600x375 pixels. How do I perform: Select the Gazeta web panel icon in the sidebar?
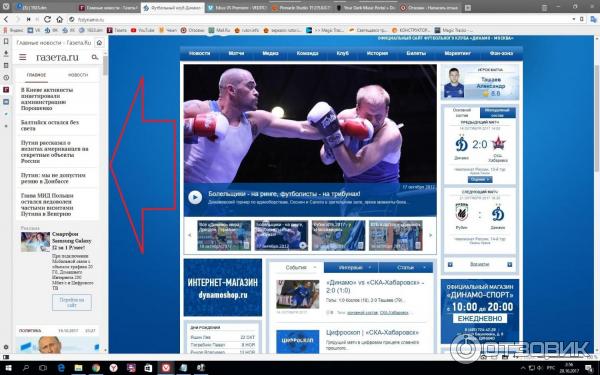[x=6, y=90]
